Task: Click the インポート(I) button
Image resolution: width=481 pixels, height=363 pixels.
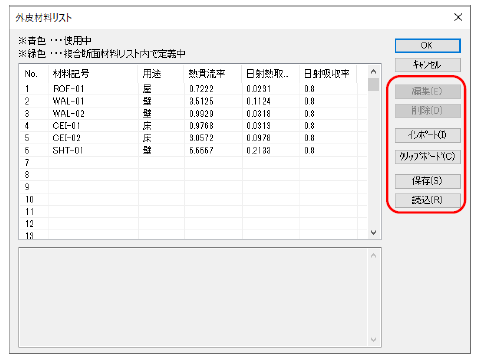Action: click(x=428, y=135)
